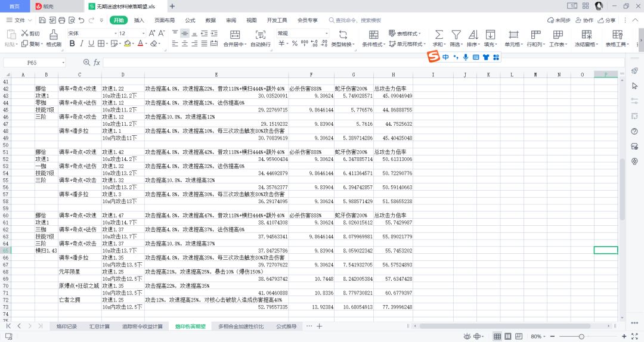
Task: Open the Formulas (公式) tab
Action: (190, 20)
